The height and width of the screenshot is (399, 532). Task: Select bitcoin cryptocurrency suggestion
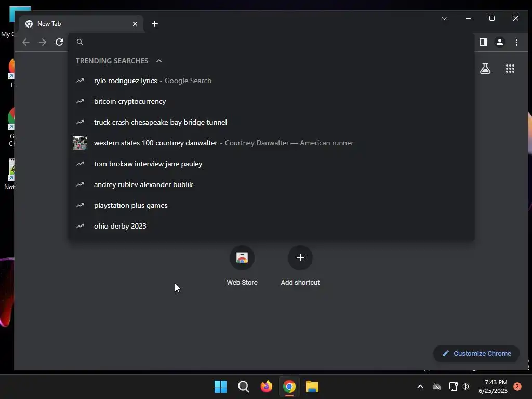[271, 101]
